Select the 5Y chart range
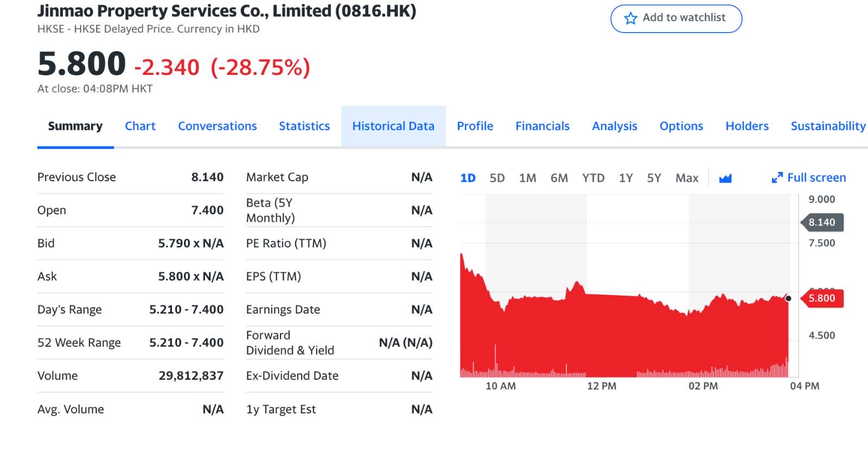The image size is (868, 453). coord(654,178)
